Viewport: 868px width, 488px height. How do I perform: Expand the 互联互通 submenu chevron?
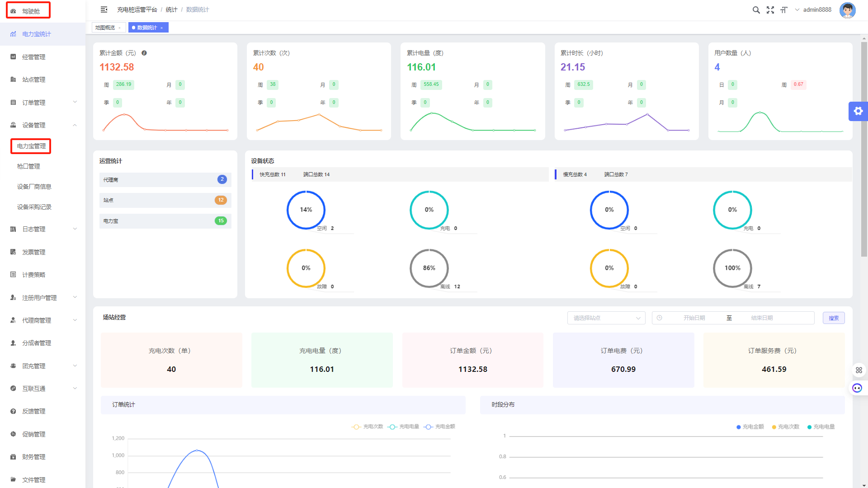point(75,389)
